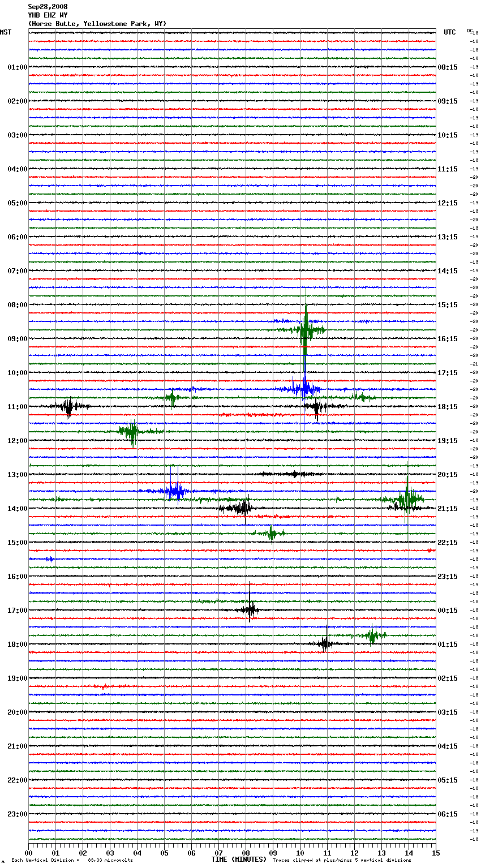481x868 pixels.
Task: Click the 02:15 UTC time label
Action: pos(448,678)
